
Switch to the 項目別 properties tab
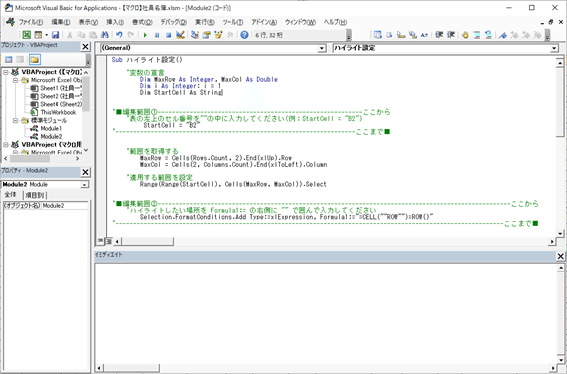coord(35,195)
